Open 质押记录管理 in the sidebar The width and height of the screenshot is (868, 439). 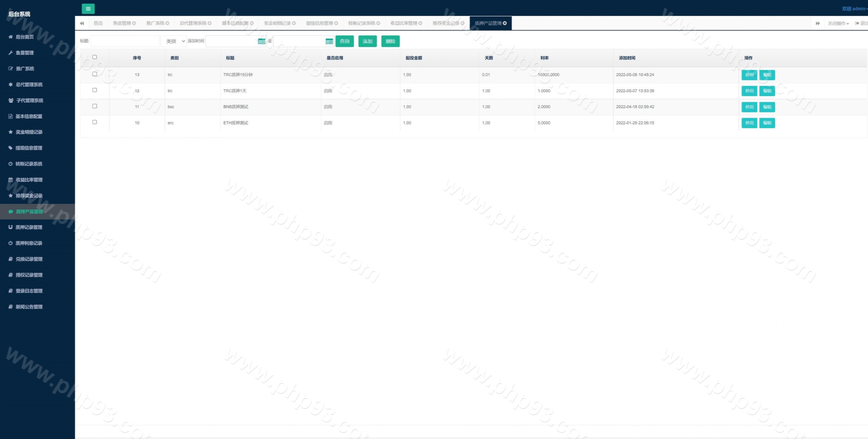pos(29,227)
